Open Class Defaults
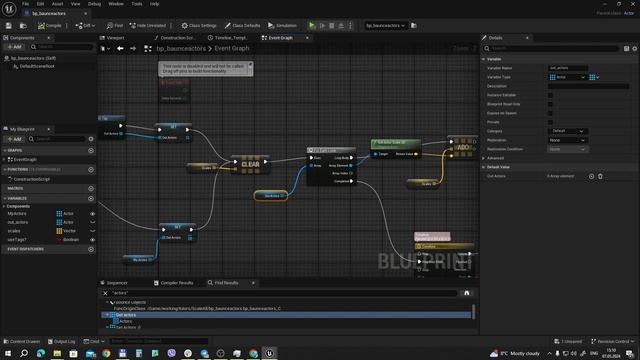640x360 pixels. tap(242, 25)
